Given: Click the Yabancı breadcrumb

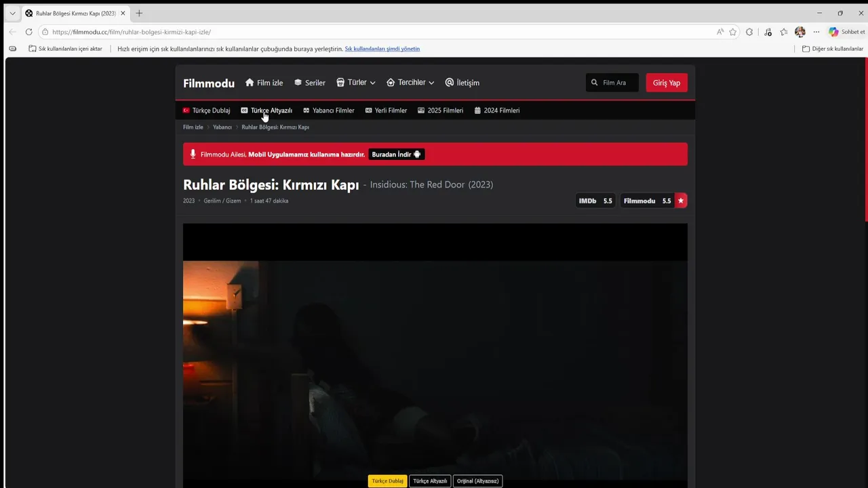Looking at the screenshot, I should pos(222,127).
